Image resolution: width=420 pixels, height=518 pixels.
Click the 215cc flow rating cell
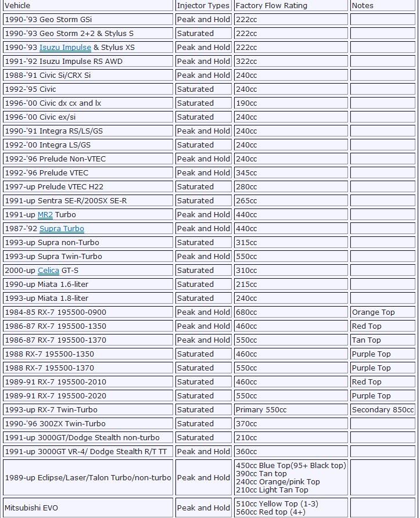[291, 284]
